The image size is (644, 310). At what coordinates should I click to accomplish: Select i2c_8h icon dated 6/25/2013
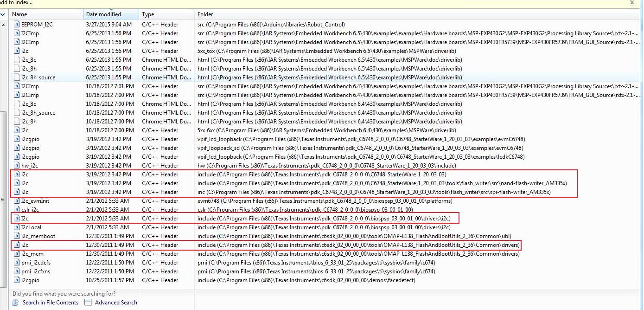pyautogui.click(x=17, y=68)
